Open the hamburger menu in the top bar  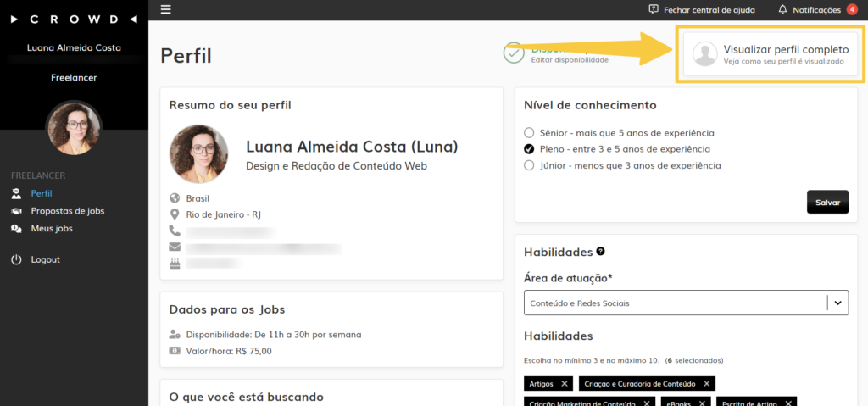click(165, 9)
